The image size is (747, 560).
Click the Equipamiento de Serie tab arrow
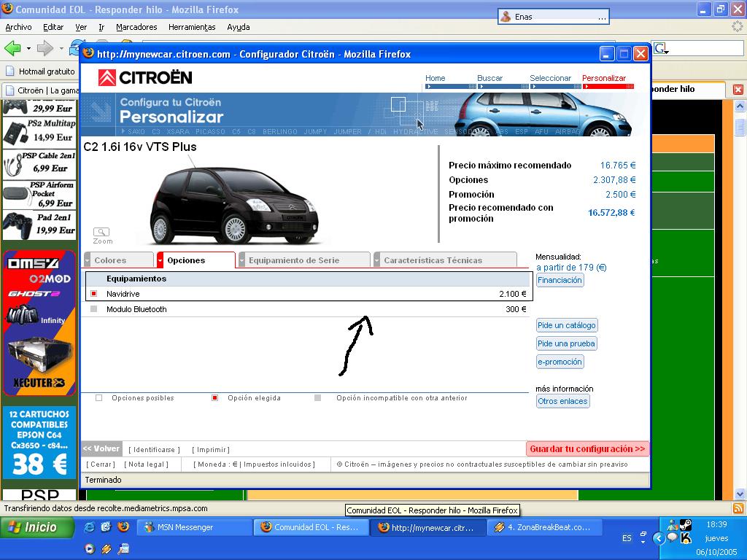point(241,260)
